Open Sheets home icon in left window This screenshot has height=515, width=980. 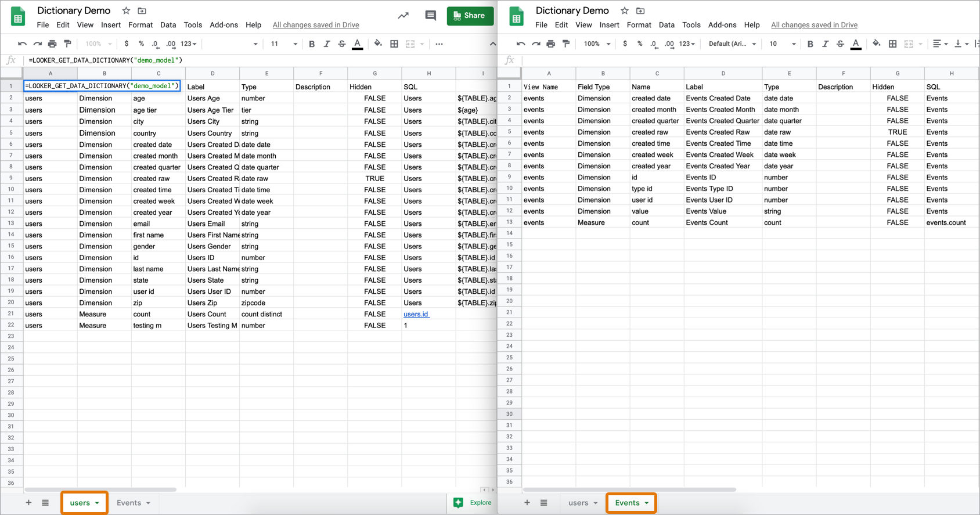pos(18,16)
